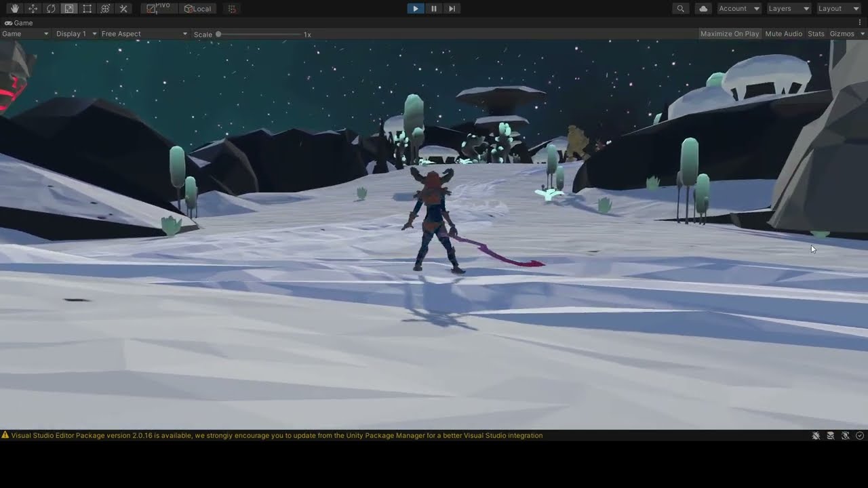This screenshot has height=488, width=868.
Task: Open the Layers dropdown
Action: 788,9
